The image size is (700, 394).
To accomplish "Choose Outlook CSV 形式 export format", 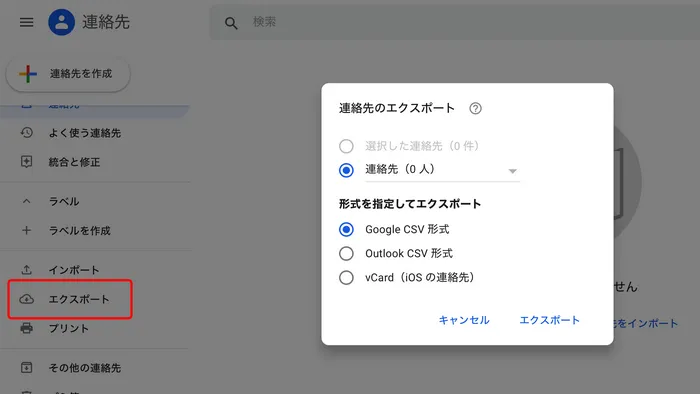I will [346, 253].
